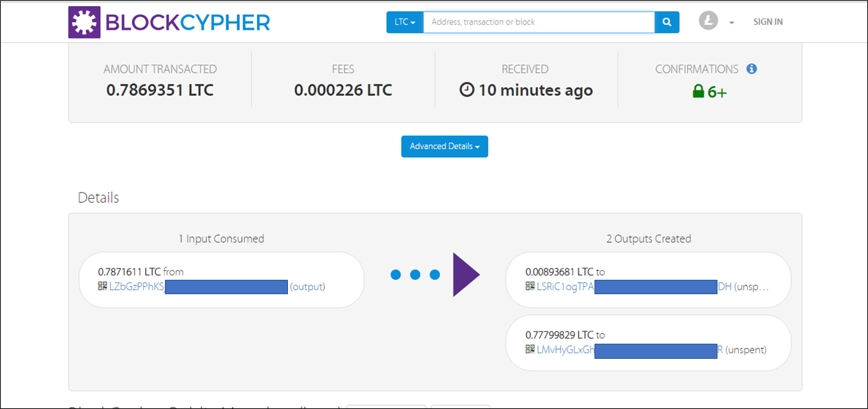Select the amount transacted value 0.7869351 LTC
The height and width of the screenshot is (409, 868).
160,90
